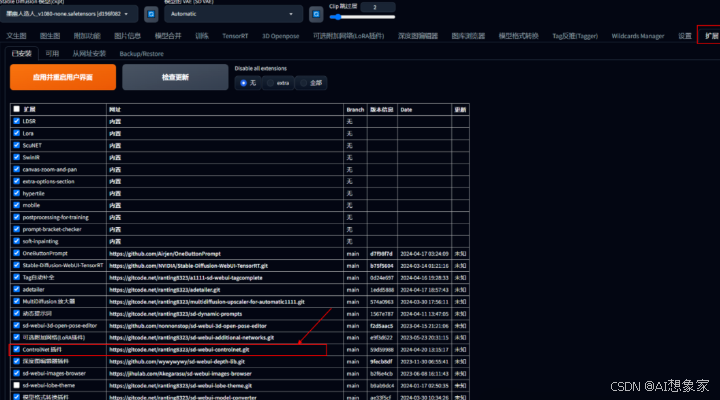Open the NVIDIA TensorRT GitHub URL
The height and width of the screenshot is (400, 720).
(188, 265)
